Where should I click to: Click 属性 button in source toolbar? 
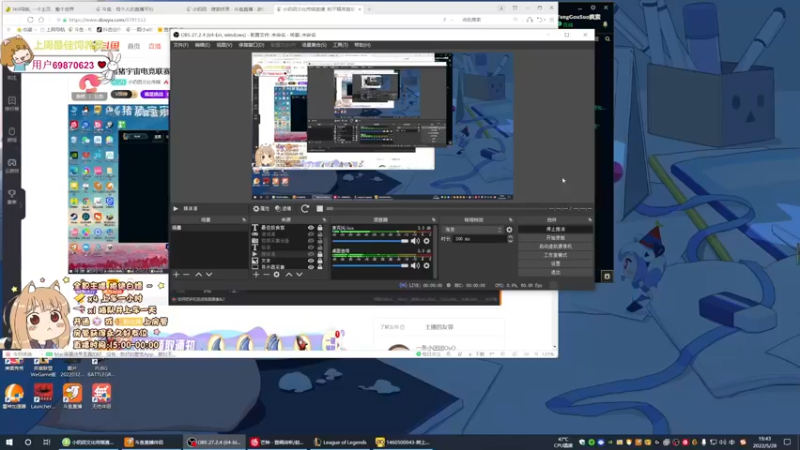point(261,208)
